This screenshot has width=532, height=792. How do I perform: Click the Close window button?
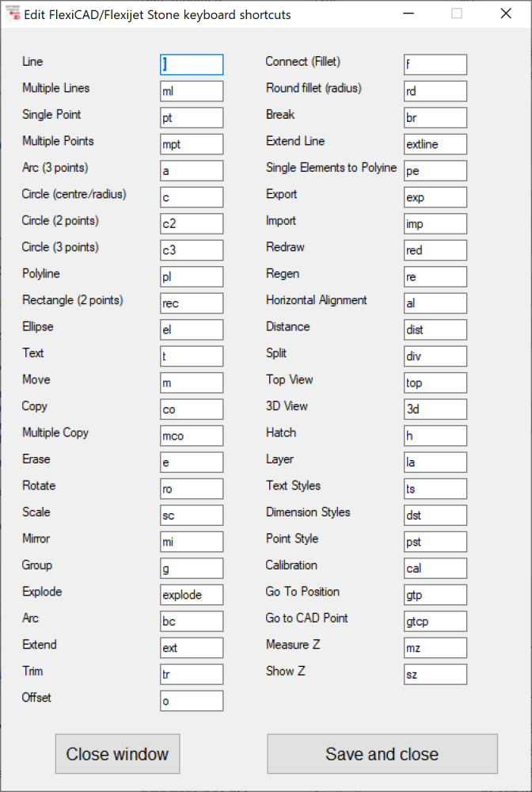[117, 754]
